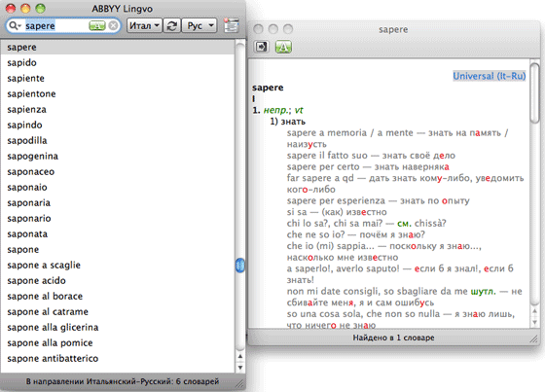Select sapiente in the word list

coord(25,78)
